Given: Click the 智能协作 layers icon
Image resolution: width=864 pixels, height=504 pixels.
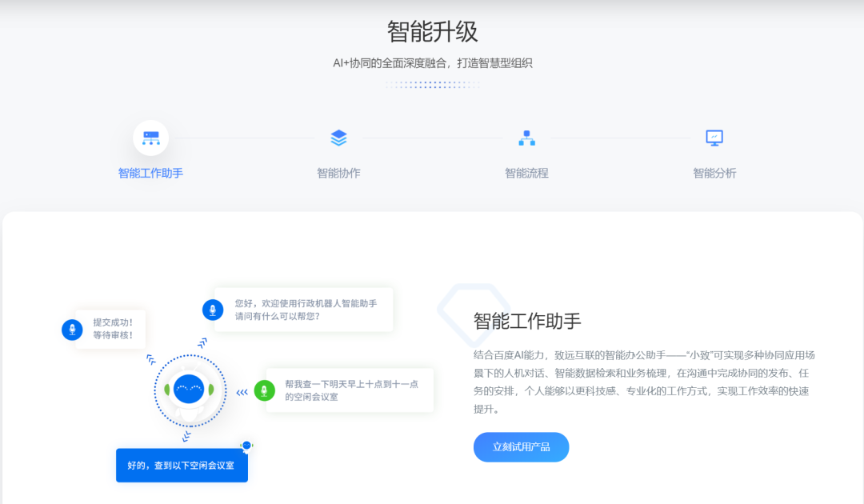Looking at the screenshot, I should pyautogui.click(x=338, y=138).
